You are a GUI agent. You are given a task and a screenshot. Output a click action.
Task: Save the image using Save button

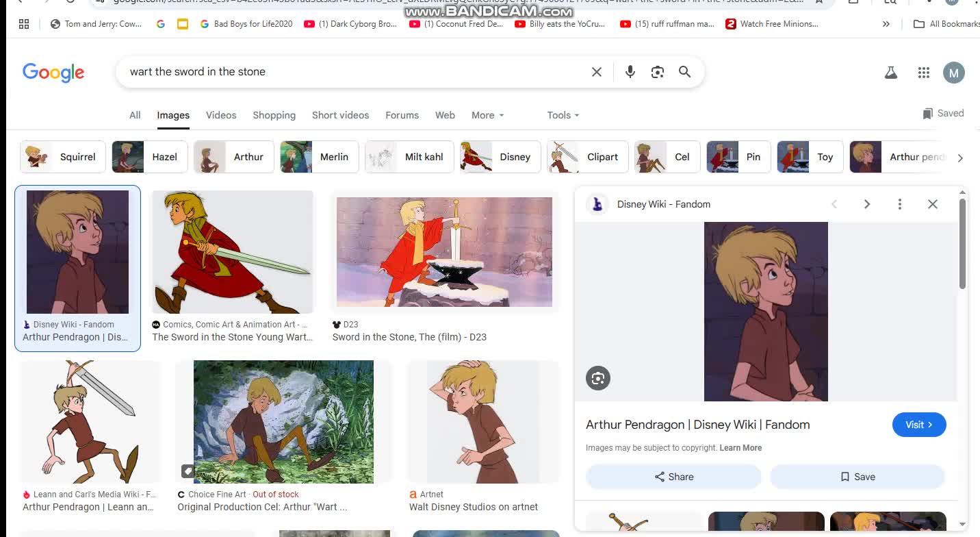click(x=857, y=477)
